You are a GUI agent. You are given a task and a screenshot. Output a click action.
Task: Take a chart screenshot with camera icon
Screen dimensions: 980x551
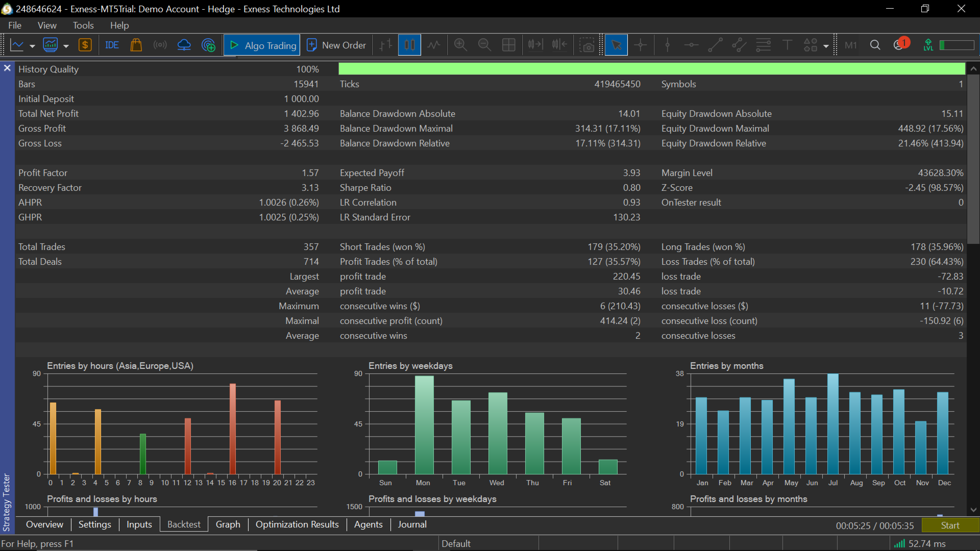[587, 45]
